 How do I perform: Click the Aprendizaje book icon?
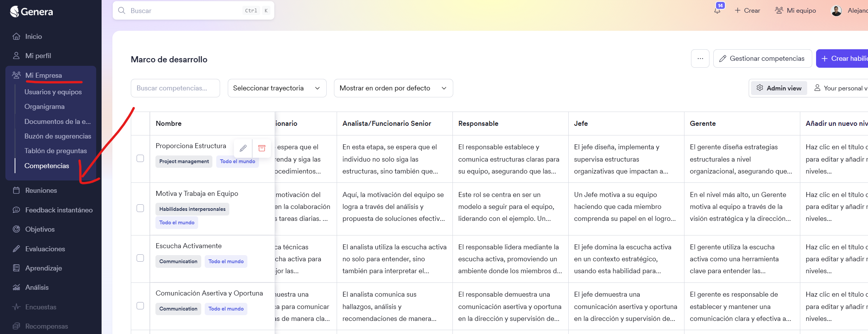[16, 268]
